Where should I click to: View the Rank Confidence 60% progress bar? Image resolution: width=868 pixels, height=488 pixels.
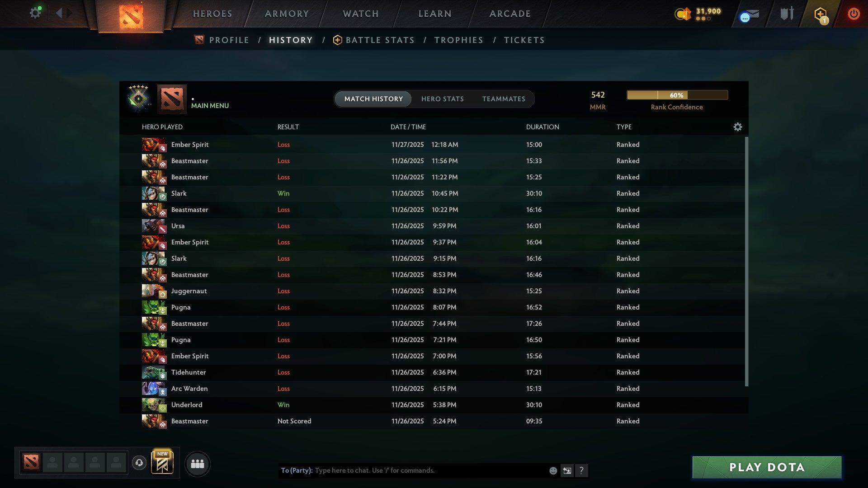pyautogui.click(x=676, y=95)
